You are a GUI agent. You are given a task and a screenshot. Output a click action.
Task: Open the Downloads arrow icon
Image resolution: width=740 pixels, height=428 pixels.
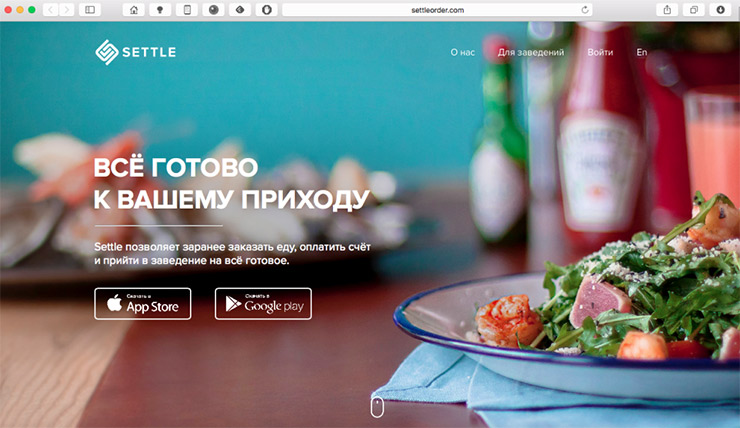click(x=720, y=10)
